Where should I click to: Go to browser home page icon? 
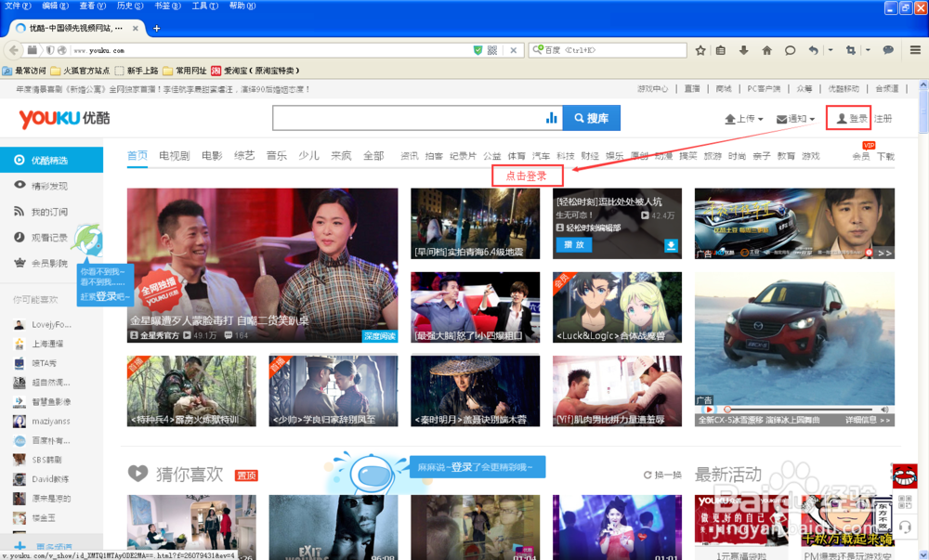pyautogui.click(x=766, y=50)
